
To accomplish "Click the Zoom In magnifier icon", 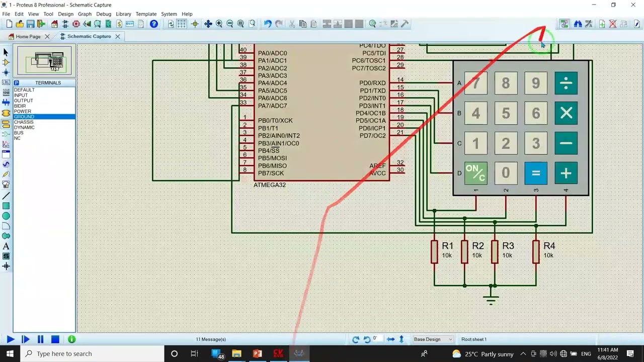I will pos(219,24).
